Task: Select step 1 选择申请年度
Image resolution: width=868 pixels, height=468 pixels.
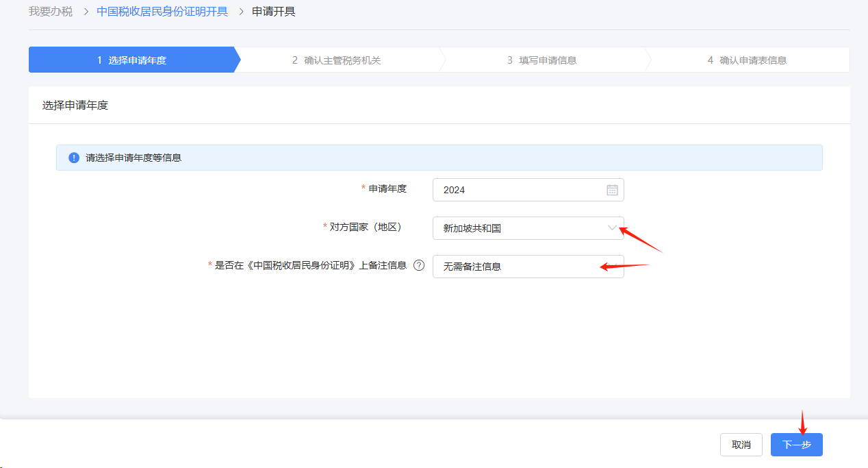Action: click(132, 60)
